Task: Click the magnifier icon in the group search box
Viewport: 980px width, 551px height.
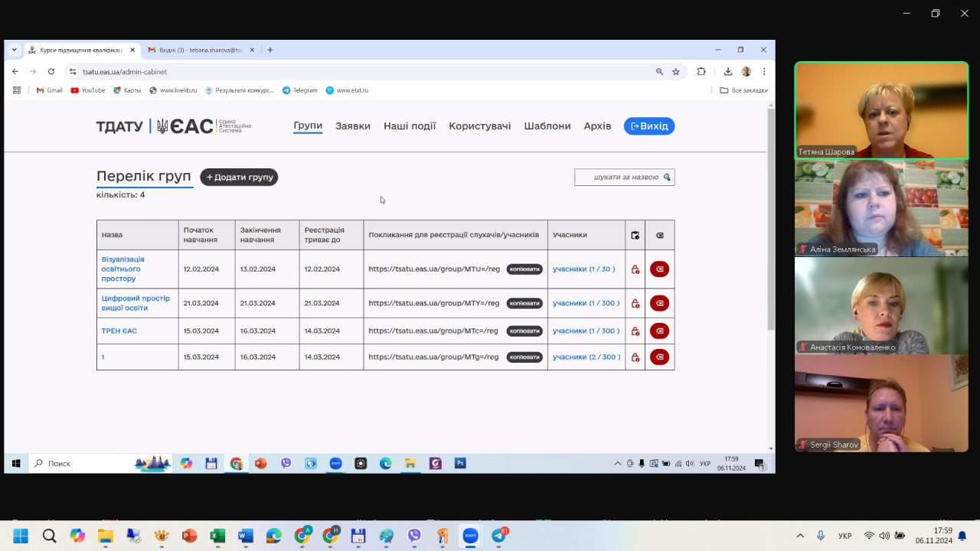Action: (x=667, y=178)
